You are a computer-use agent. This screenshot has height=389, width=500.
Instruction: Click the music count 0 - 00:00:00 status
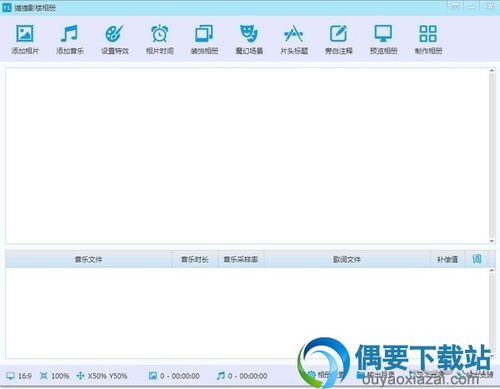(242, 376)
